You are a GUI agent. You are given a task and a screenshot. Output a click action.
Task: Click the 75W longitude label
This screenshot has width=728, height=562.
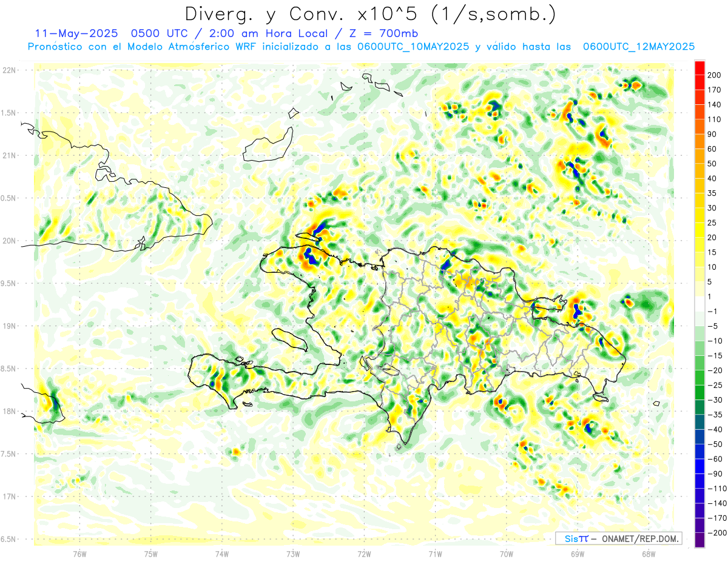[151, 554]
